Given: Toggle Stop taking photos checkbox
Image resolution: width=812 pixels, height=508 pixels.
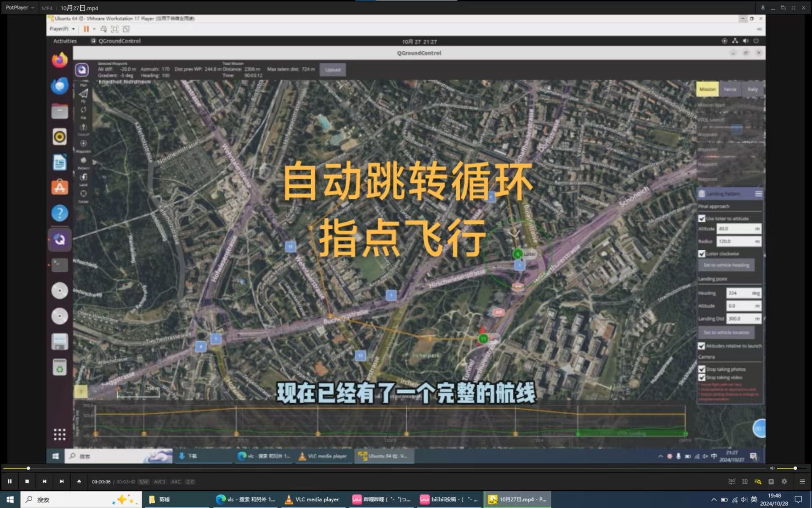Looking at the screenshot, I should click(x=702, y=369).
